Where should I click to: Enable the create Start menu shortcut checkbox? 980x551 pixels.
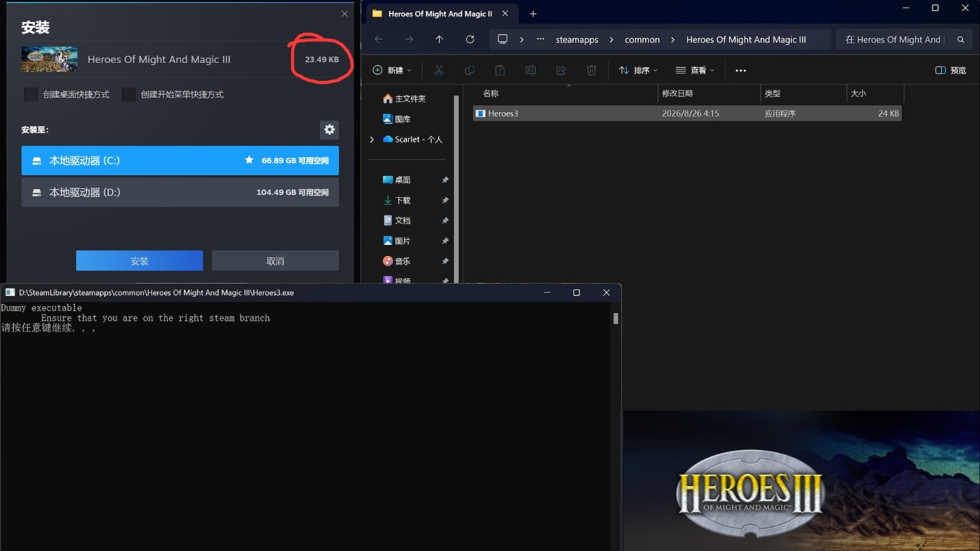click(x=129, y=94)
